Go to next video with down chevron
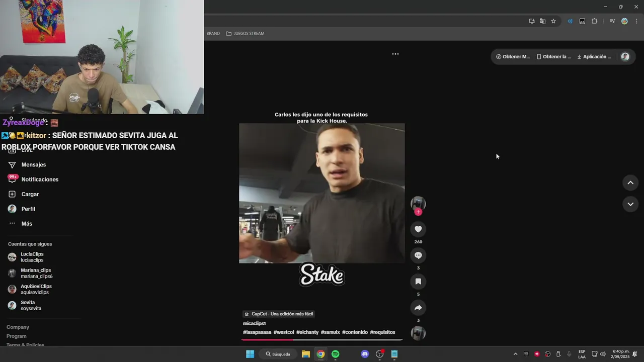 [630, 204]
